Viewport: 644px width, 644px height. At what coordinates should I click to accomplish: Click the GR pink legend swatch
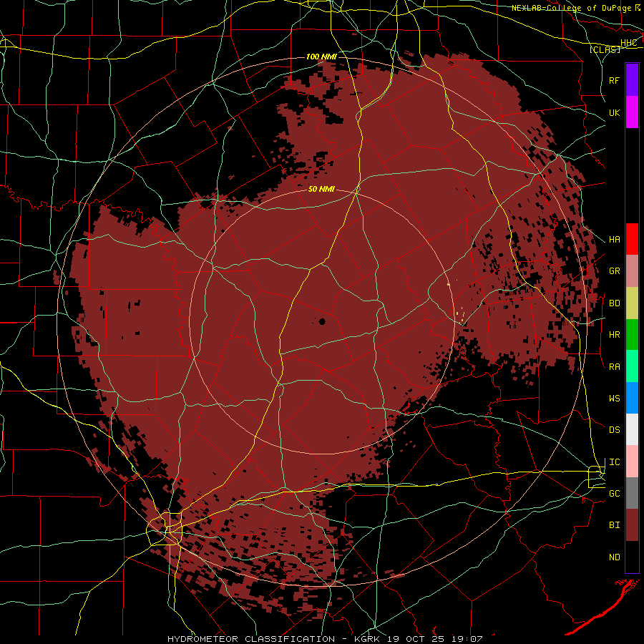(x=632, y=271)
